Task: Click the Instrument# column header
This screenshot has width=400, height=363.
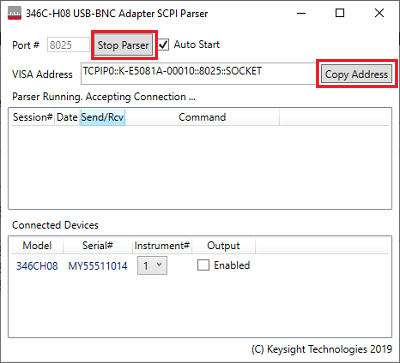Action: point(162,246)
